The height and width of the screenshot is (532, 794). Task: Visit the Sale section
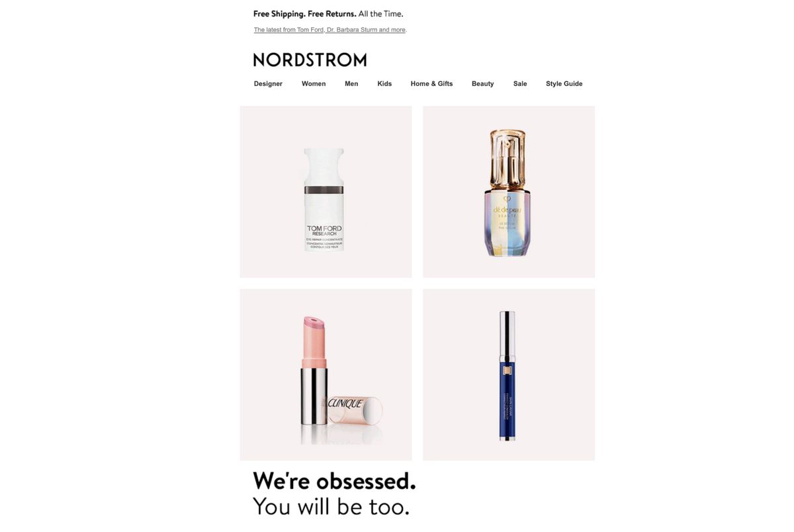tap(520, 83)
